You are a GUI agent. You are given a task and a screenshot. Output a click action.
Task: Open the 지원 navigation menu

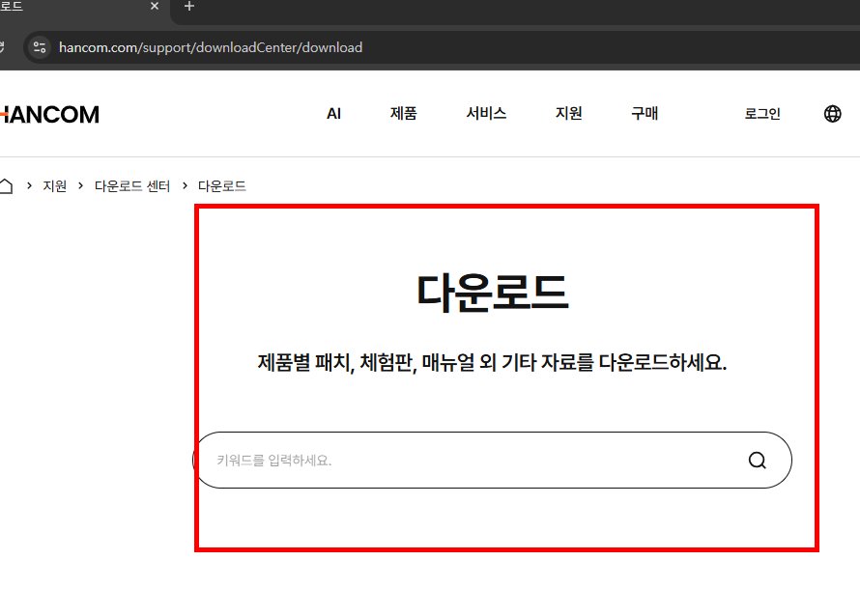[x=569, y=113]
